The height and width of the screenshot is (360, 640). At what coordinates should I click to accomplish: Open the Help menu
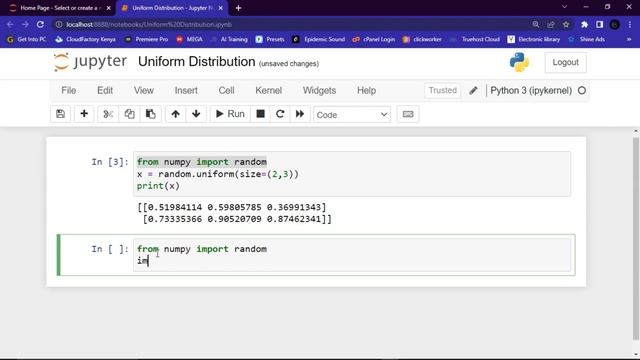[x=367, y=91]
